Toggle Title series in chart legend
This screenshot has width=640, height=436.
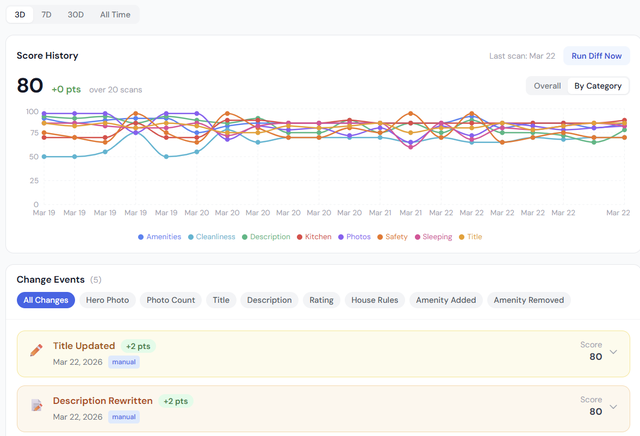(x=470, y=237)
